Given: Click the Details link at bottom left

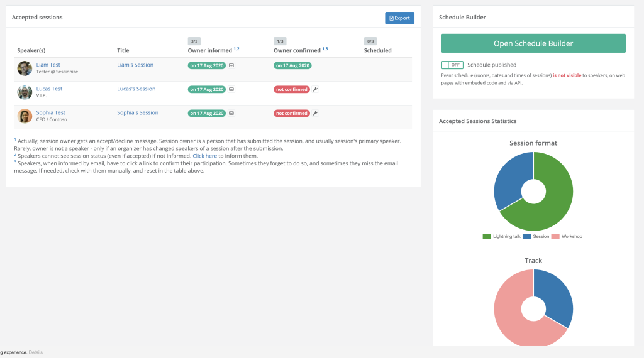Looking at the screenshot, I should pos(36,352).
